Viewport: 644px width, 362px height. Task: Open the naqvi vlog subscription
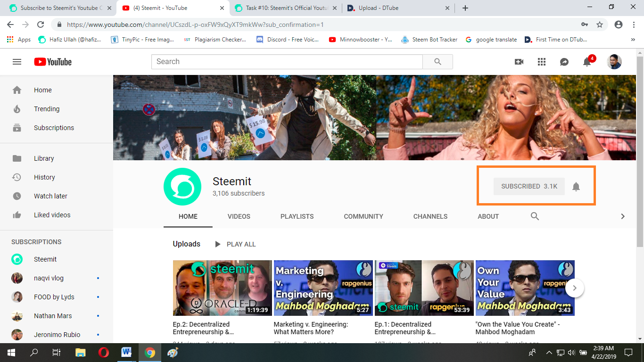[x=57, y=278]
